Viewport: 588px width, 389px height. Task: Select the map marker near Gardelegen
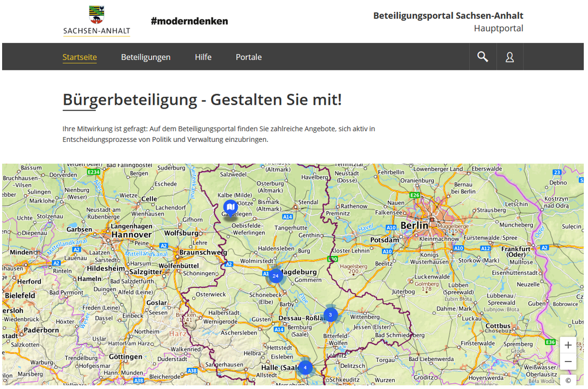pyautogui.click(x=230, y=207)
